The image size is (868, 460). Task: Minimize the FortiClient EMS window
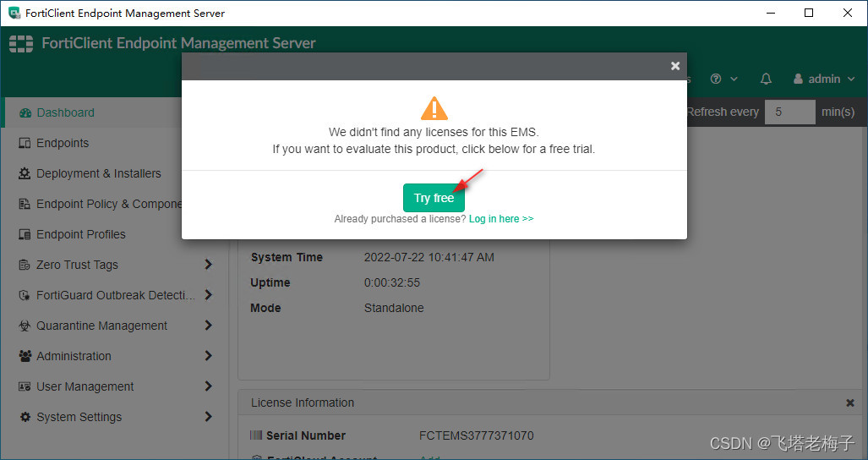point(770,13)
